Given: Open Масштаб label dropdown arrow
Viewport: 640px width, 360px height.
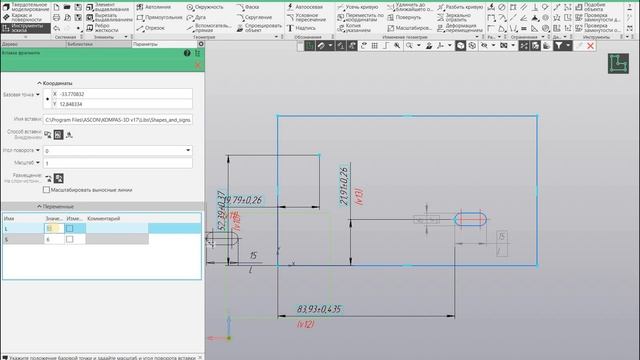Looking at the screenshot, I should pyautogui.click(x=38, y=162).
